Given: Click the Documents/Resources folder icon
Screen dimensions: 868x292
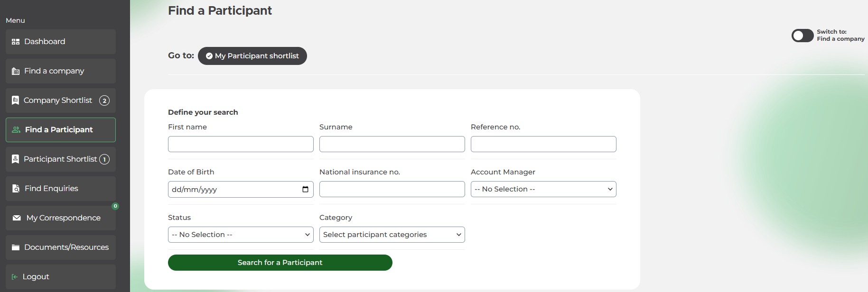Looking at the screenshot, I should point(16,247).
